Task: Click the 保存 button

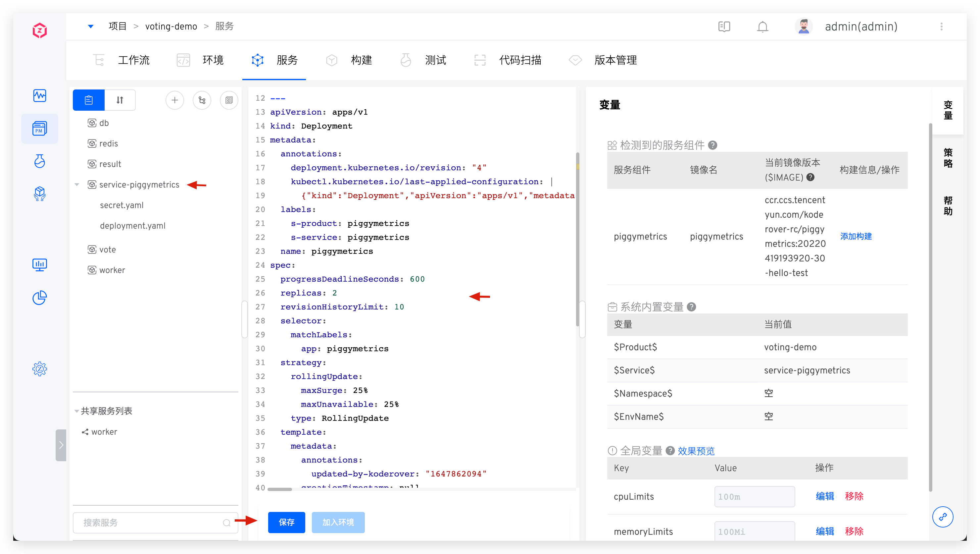Action: coord(286,522)
